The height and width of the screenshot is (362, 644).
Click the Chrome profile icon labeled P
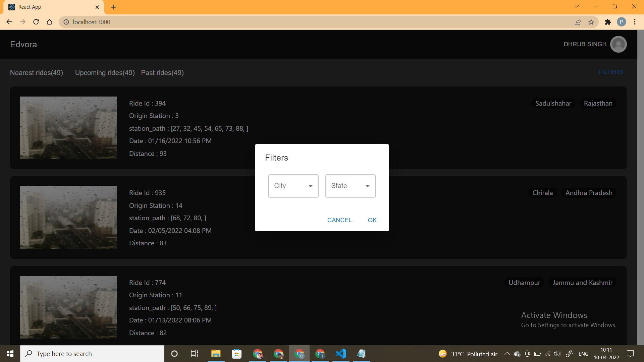622,22
